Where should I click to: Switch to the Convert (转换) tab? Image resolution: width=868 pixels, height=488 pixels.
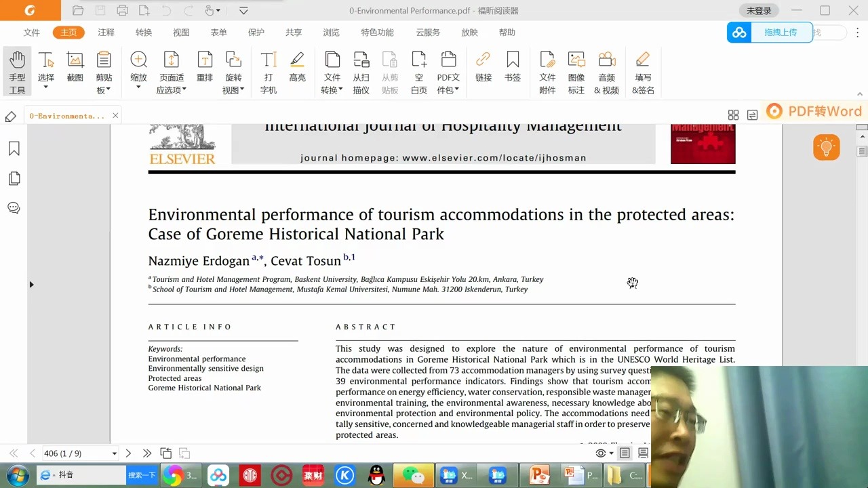[x=144, y=33]
